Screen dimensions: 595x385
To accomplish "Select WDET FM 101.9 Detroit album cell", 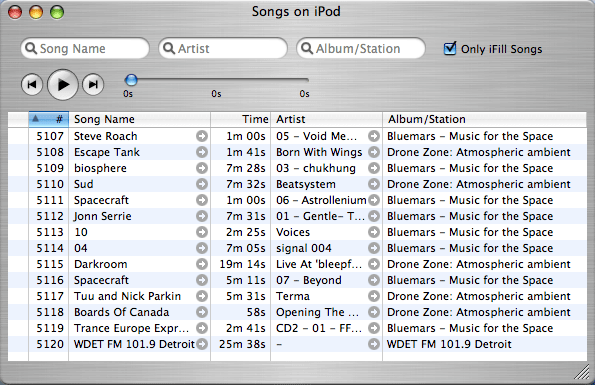I will [x=449, y=344].
